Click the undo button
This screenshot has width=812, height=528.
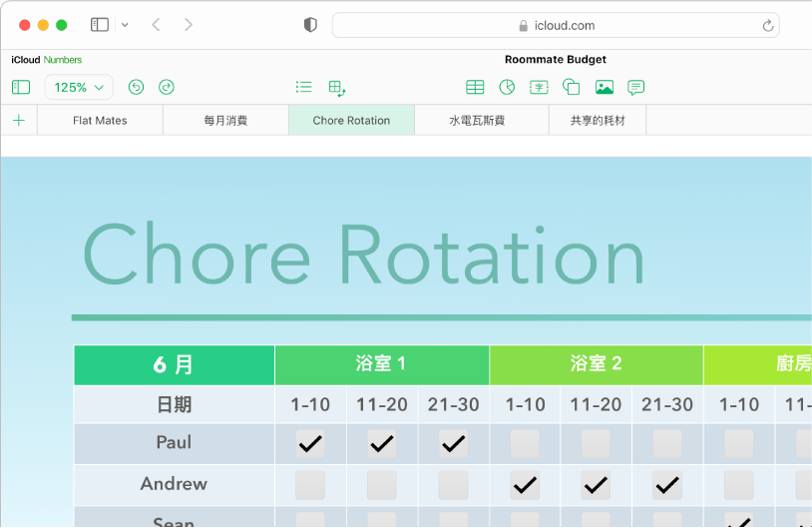click(136, 88)
